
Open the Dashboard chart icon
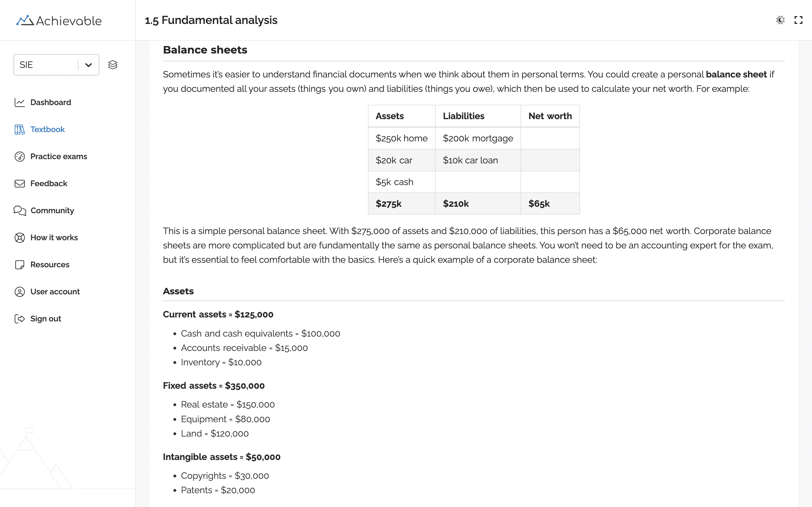point(19,102)
